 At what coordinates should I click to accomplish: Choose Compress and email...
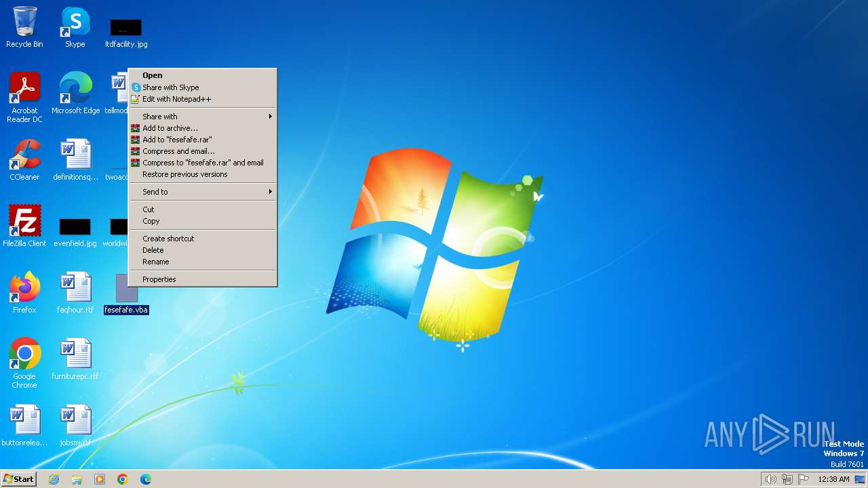(x=203, y=151)
